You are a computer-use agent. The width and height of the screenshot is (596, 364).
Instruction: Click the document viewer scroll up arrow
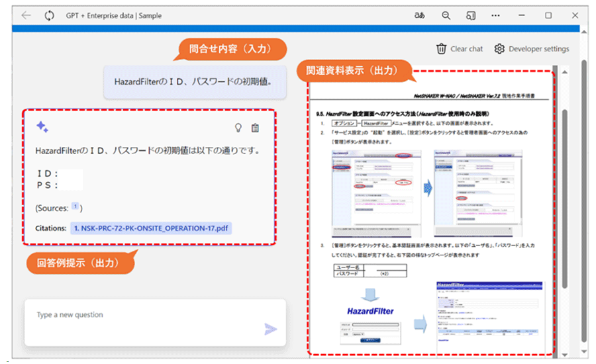[565, 72]
